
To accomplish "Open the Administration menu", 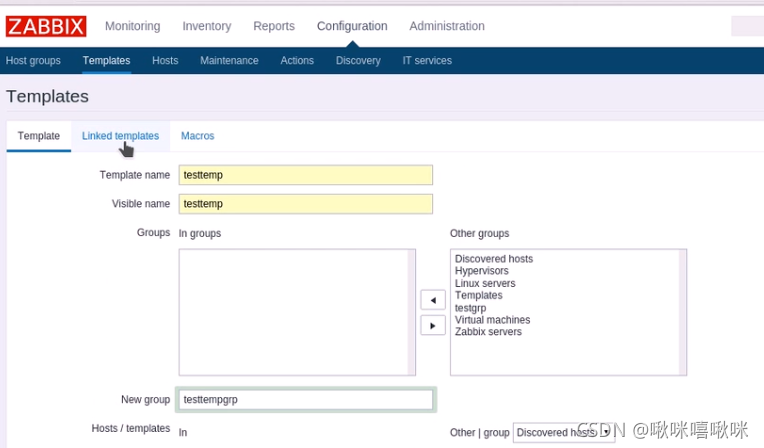I will coord(447,26).
